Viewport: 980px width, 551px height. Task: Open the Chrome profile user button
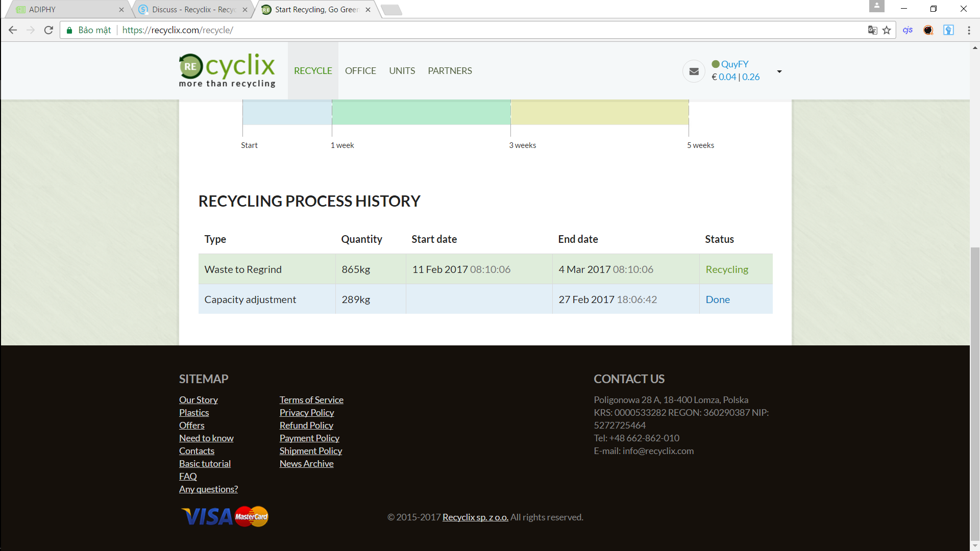pyautogui.click(x=876, y=6)
